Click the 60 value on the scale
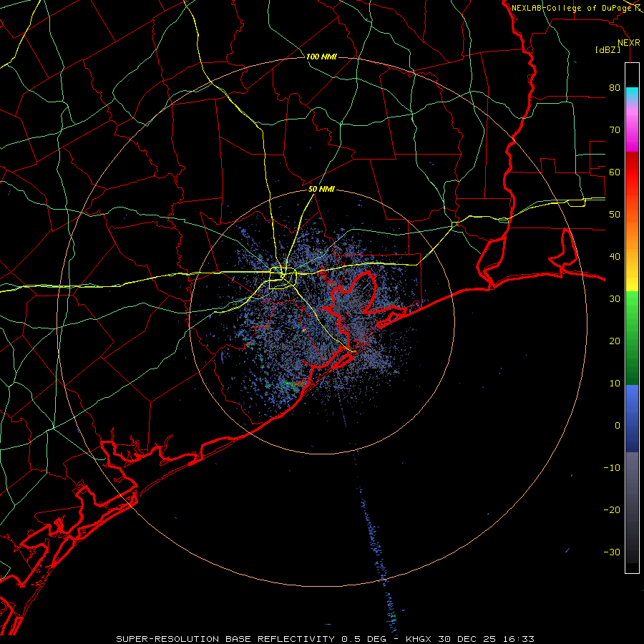This screenshot has width=644, height=644. tap(615, 172)
